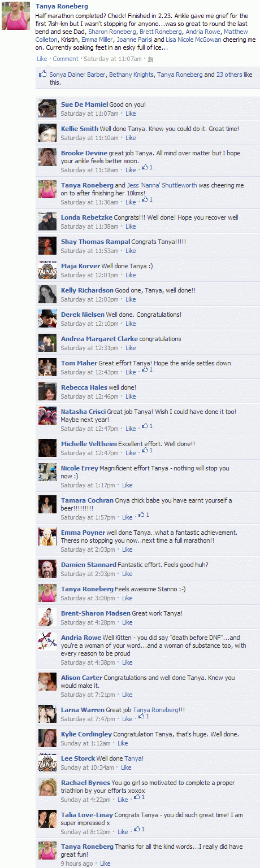Screen dimensions: 260x868
Task: Open Tanya Roneberg's profile from post header
Action: (62, 6)
